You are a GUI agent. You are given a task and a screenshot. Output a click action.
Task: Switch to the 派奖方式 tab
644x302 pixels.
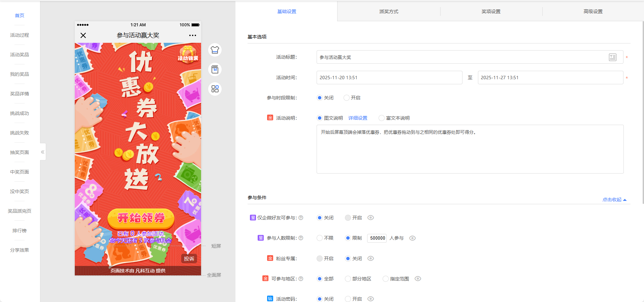click(389, 11)
